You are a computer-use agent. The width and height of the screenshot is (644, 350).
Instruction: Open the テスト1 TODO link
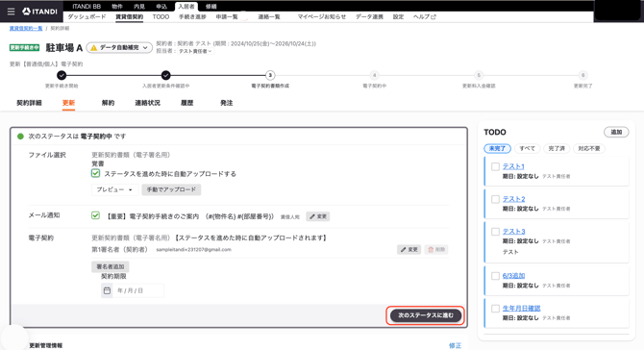pyautogui.click(x=513, y=166)
